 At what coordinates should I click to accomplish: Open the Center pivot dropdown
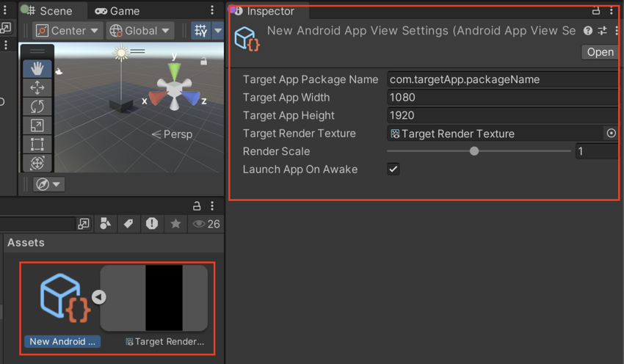click(x=67, y=31)
